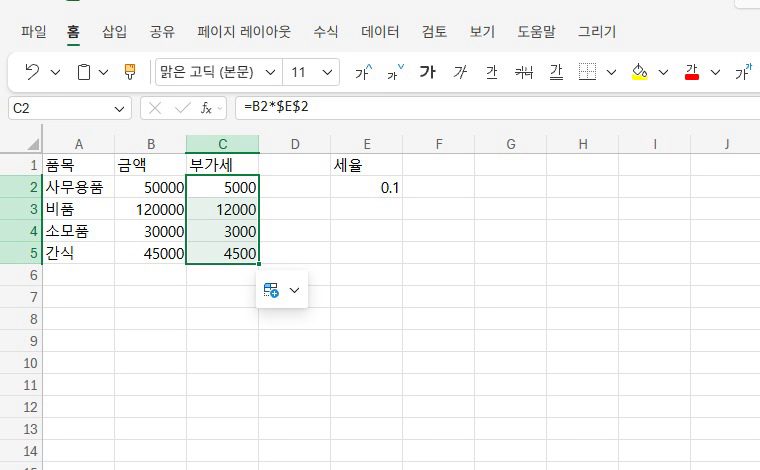
Task: Select row 6 header
Action: click(x=21, y=275)
